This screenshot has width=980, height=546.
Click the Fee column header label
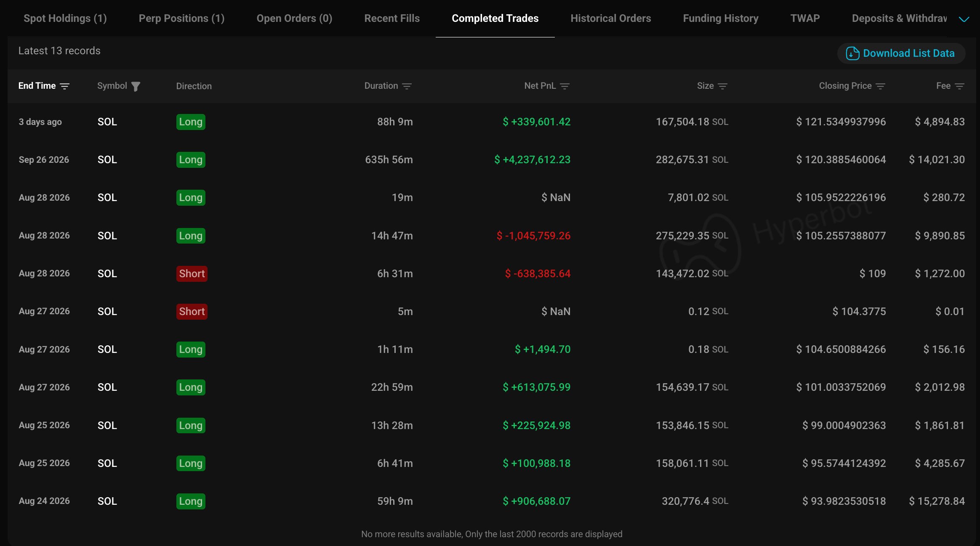(943, 86)
